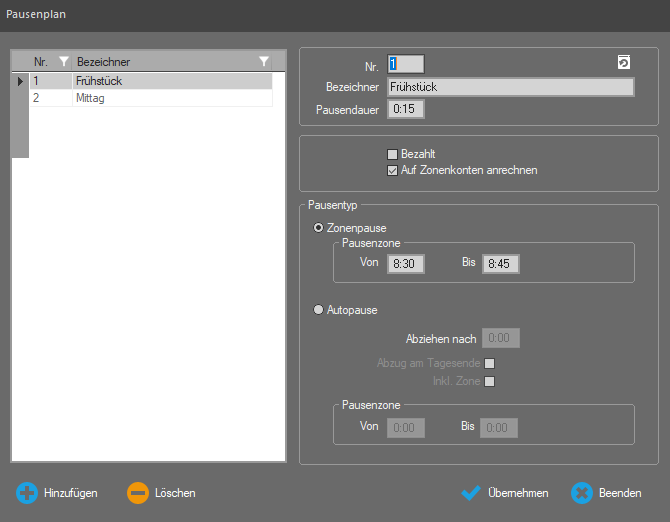Select the Zonenpause radio button

pos(319,228)
